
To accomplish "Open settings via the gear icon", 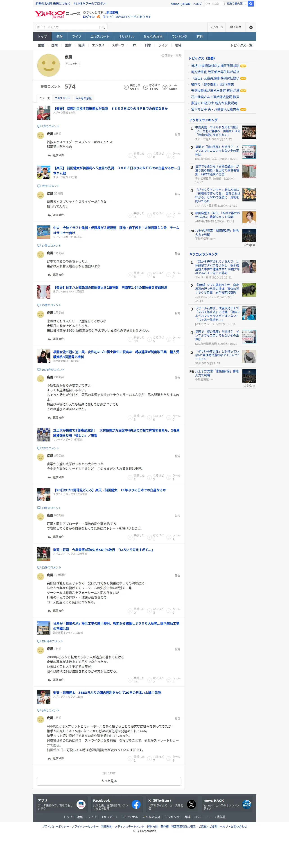I will click(251, 27).
